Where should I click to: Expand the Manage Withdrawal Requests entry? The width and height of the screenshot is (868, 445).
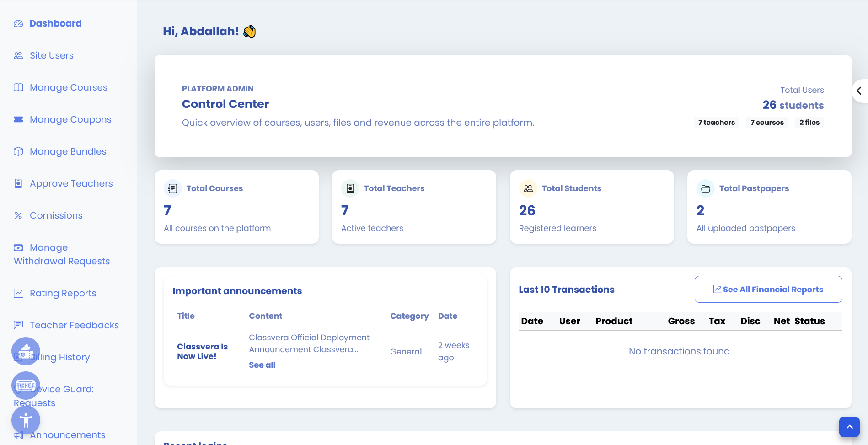point(61,254)
